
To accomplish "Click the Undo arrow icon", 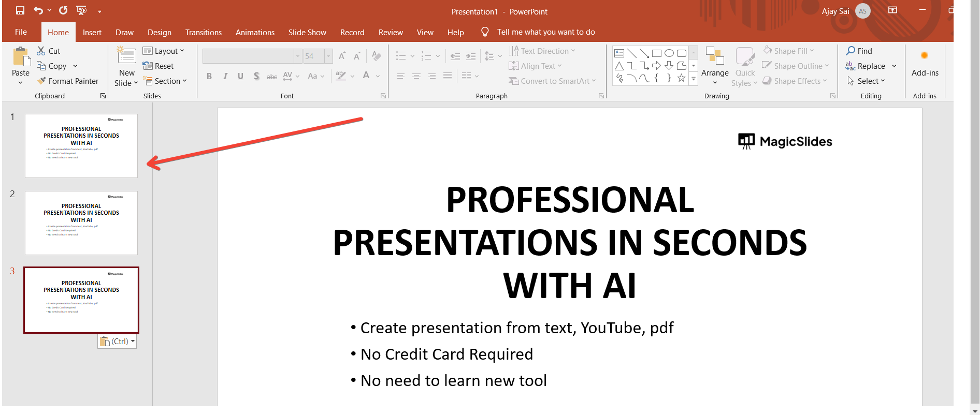I will (x=38, y=10).
